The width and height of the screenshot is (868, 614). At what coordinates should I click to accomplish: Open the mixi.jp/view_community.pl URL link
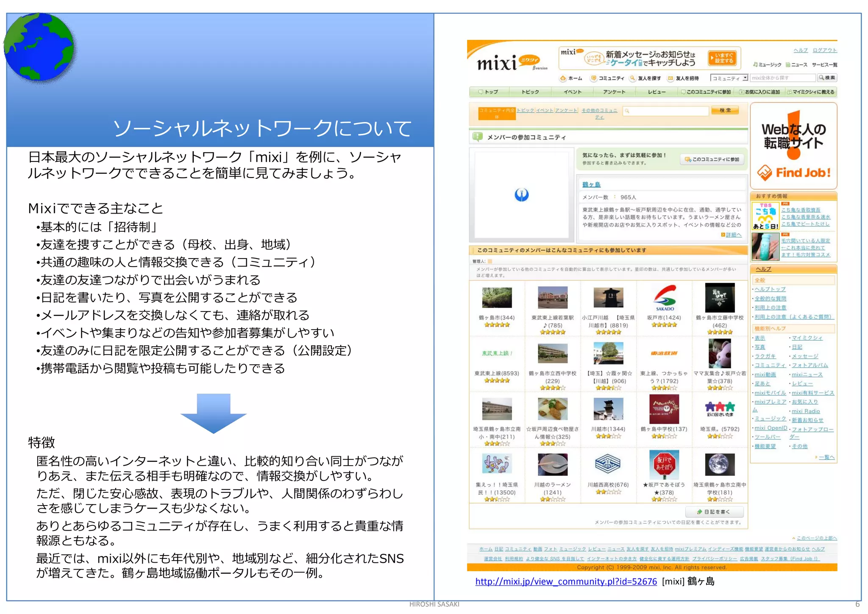(x=566, y=582)
